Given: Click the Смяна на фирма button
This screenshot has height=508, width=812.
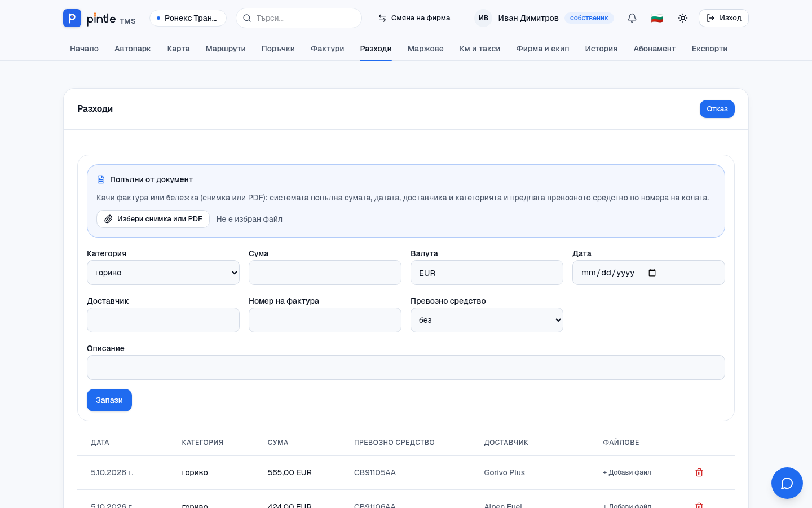Looking at the screenshot, I should [414, 18].
